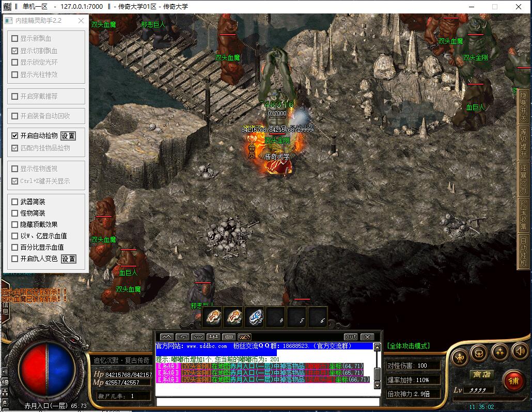
Task: Toggle 匹配内挂物品捡物 checkbox
Action: 14,148
